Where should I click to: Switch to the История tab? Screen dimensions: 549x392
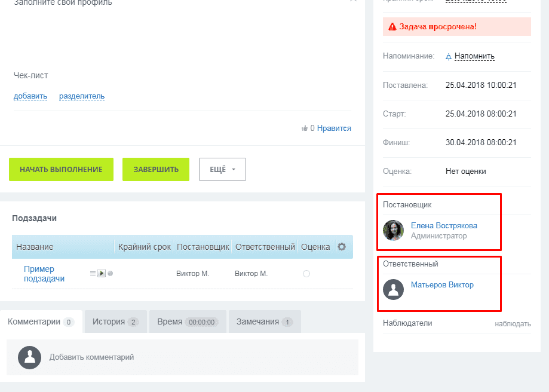click(115, 321)
